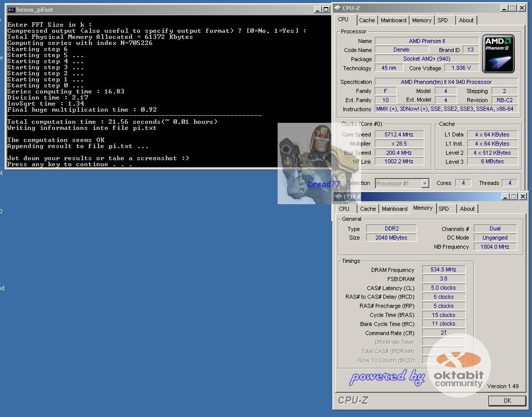
Task: Click the memory Size value 2048 MBytes
Action: coord(391,238)
